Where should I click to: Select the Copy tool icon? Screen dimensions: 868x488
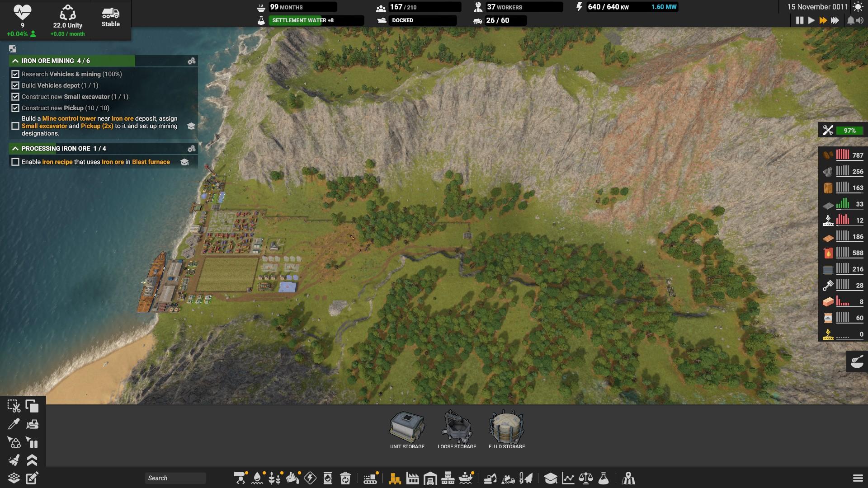pos(32,406)
